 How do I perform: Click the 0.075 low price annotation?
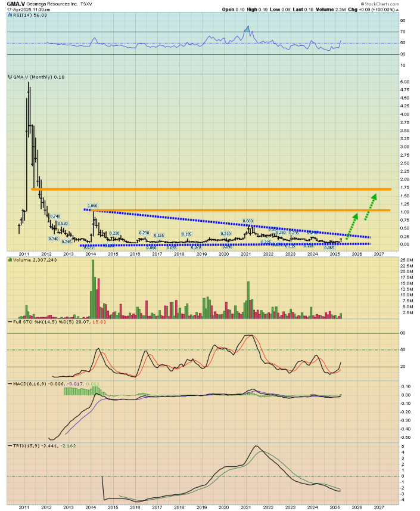pyautogui.click(x=89, y=247)
